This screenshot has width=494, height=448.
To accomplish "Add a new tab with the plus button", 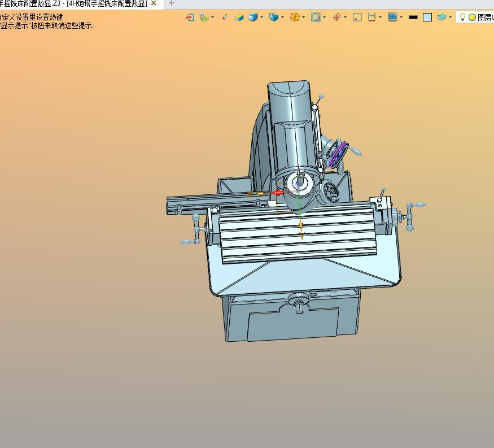I will [172, 3].
